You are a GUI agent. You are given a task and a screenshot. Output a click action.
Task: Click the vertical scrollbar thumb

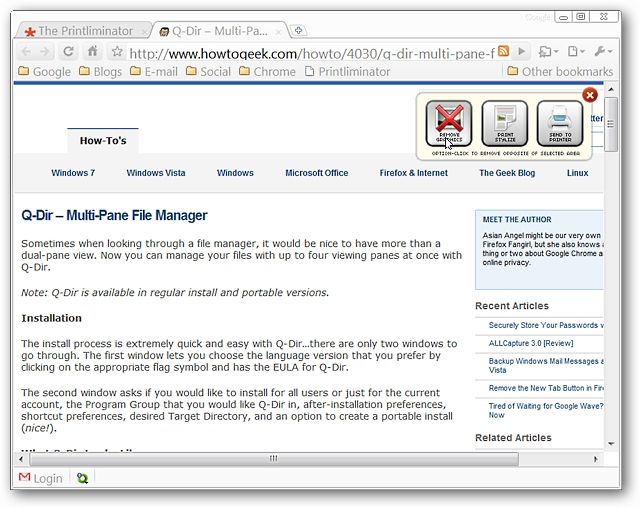611,124
